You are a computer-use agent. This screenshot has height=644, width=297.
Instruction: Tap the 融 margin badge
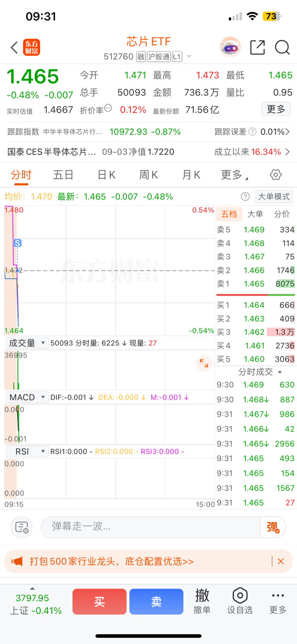click(141, 57)
